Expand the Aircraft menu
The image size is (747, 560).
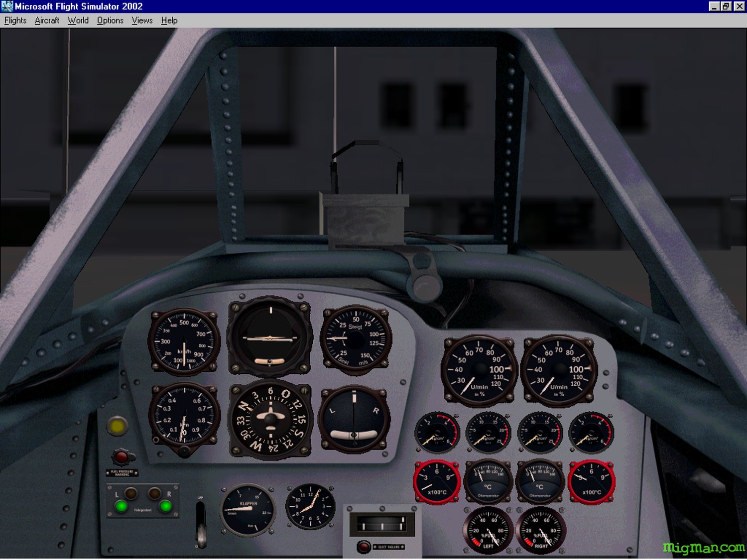pyautogui.click(x=47, y=20)
